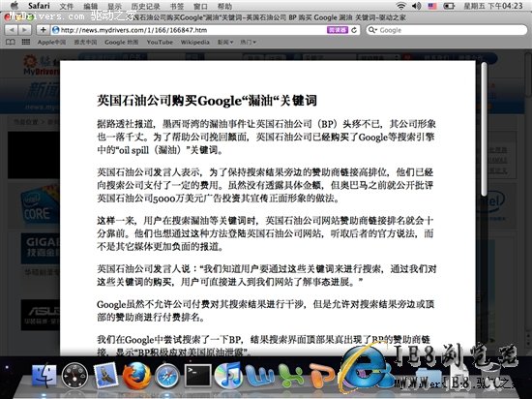532x399 pixels.
Task: Reload the page with the refresh icon
Action: 354,30
